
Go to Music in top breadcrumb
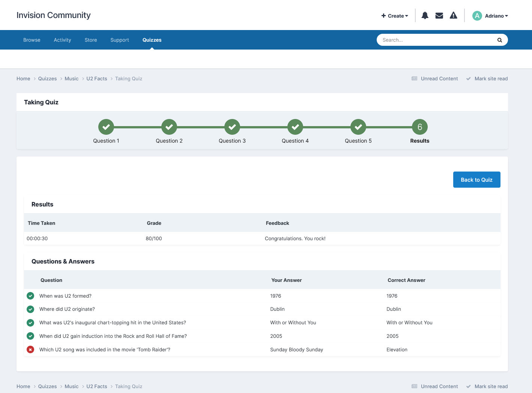coord(72,78)
